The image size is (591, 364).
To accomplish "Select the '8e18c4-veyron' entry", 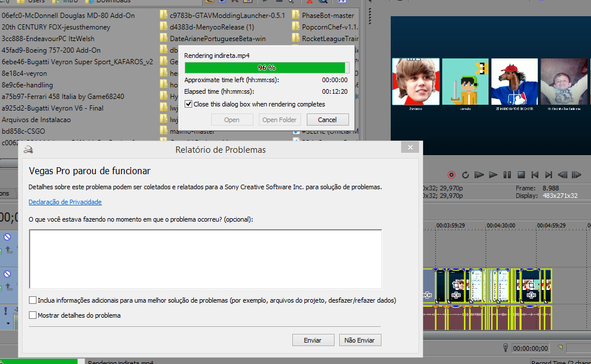I will 24,73.
